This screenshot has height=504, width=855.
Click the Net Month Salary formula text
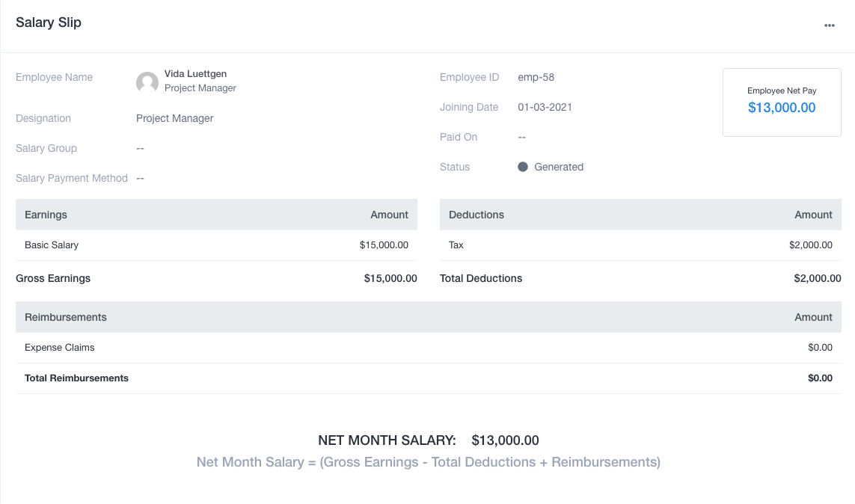(428, 462)
